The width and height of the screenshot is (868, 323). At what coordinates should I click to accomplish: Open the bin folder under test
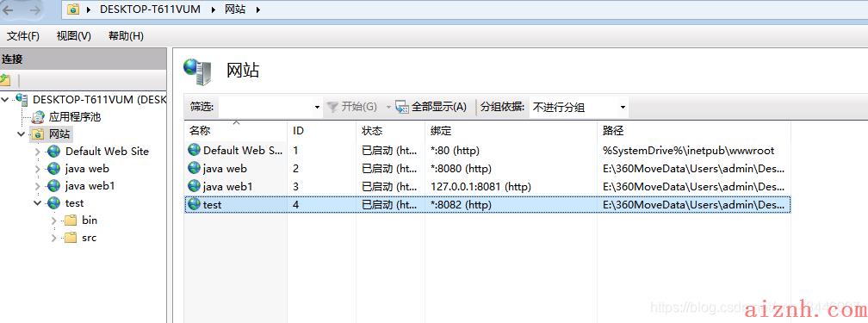[82, 220]
